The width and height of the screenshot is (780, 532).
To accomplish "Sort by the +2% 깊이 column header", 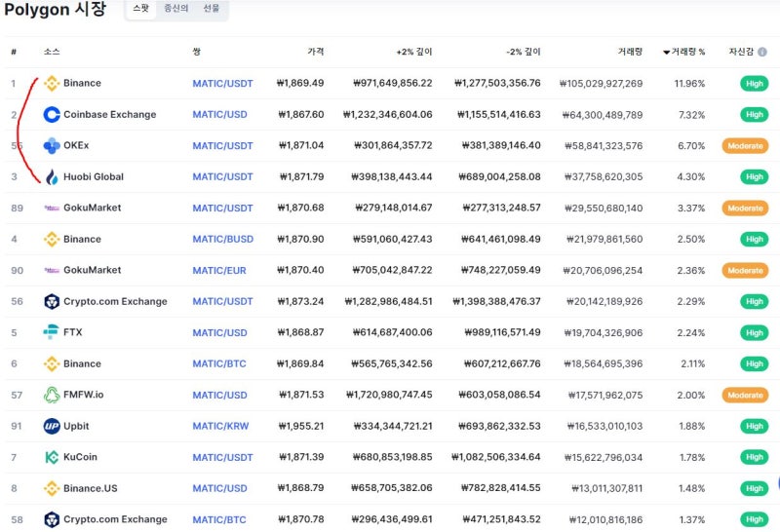I will [x=413, y=52].
